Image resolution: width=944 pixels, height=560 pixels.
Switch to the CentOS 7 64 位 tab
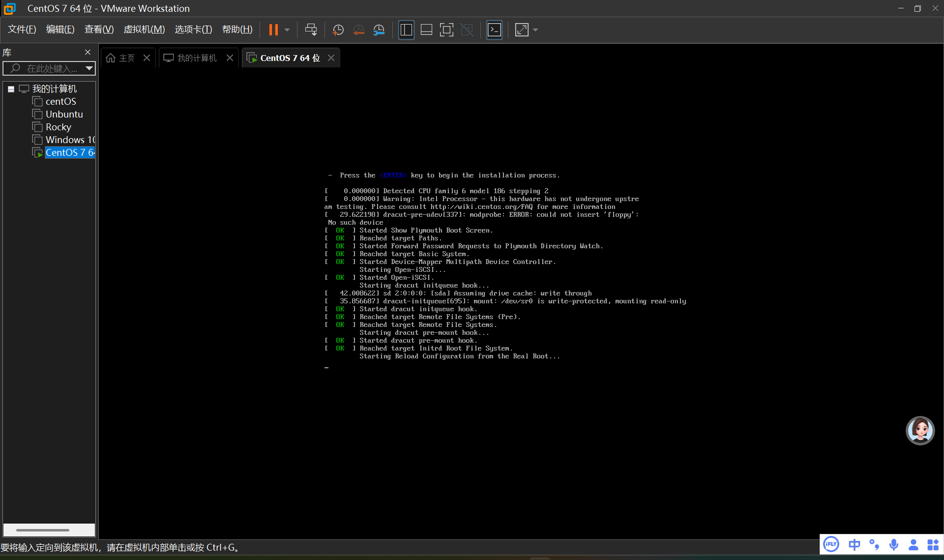(x=290, y=58)
